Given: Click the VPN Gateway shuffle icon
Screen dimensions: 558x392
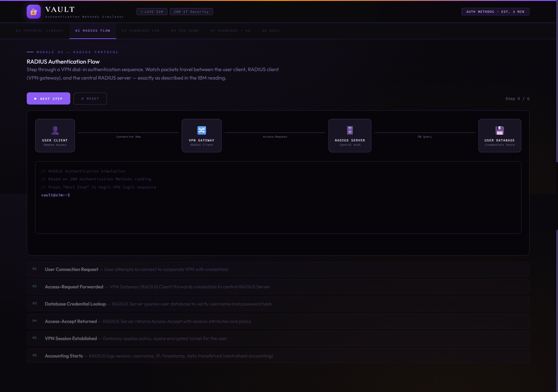Looking at the screenshot, I should 201,130.
